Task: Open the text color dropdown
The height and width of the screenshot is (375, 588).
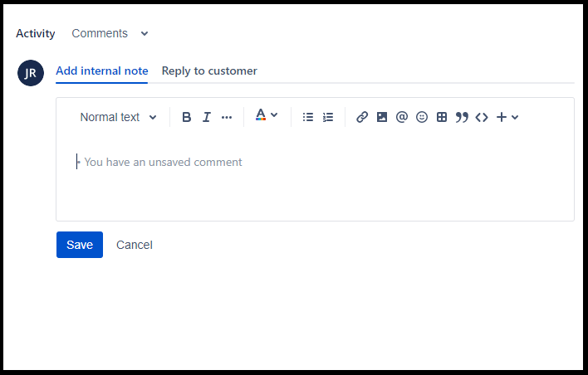Action: [x=267, y=115]
